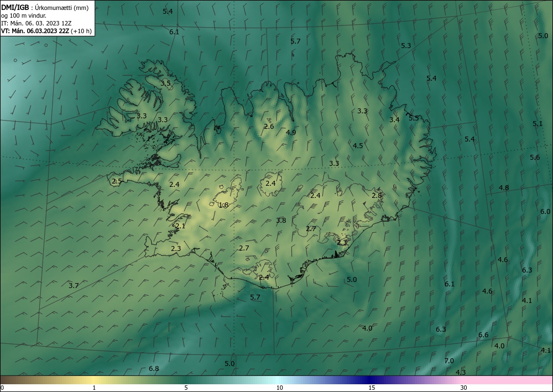
Task: Click the map value 5.3
Action: tap(406, 45)
